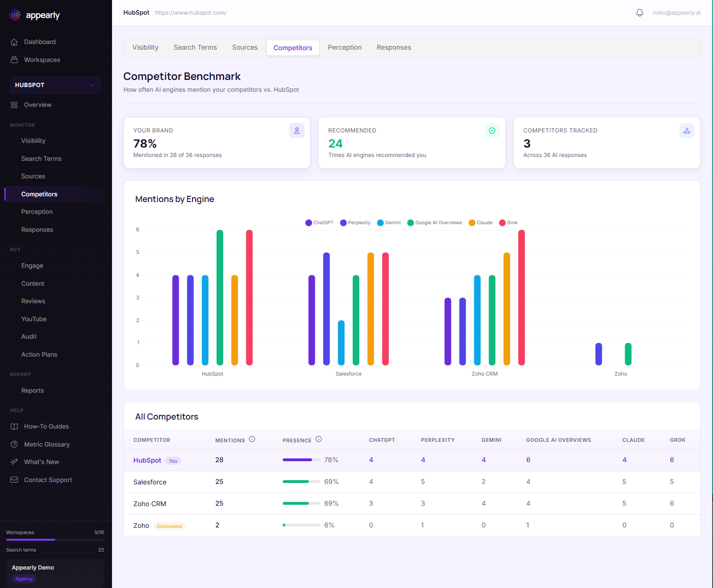
Task: Click the Recommended checkmark icon
Action: pyautogui.click(x=492, y=131)
